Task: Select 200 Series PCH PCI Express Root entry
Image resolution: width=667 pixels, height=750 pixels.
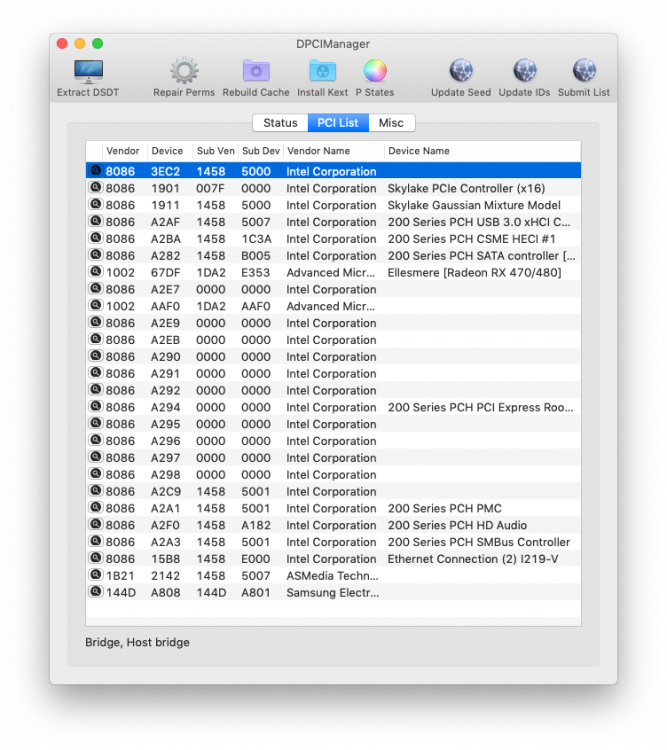Action: [x=480, y=408]
